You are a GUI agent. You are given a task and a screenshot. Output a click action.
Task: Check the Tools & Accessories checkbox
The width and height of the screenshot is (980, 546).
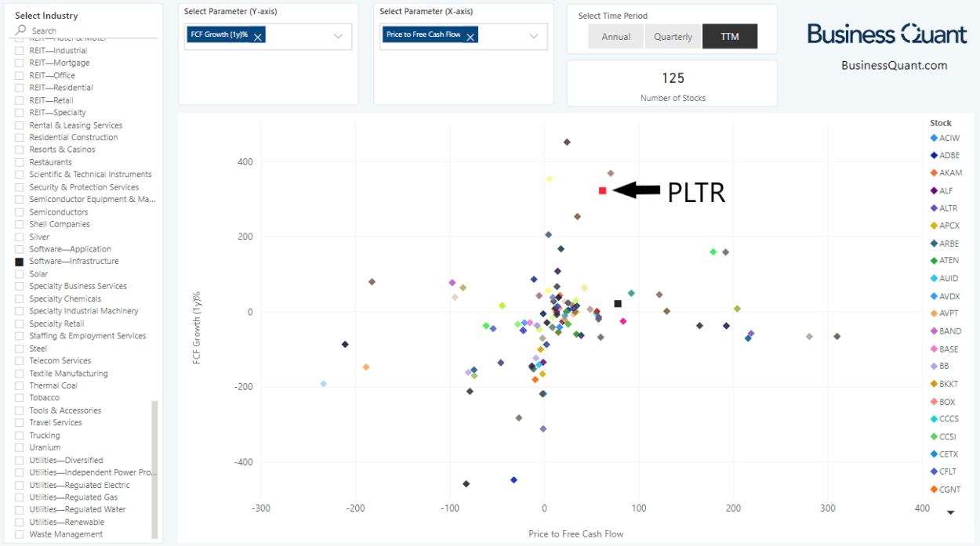20,410
